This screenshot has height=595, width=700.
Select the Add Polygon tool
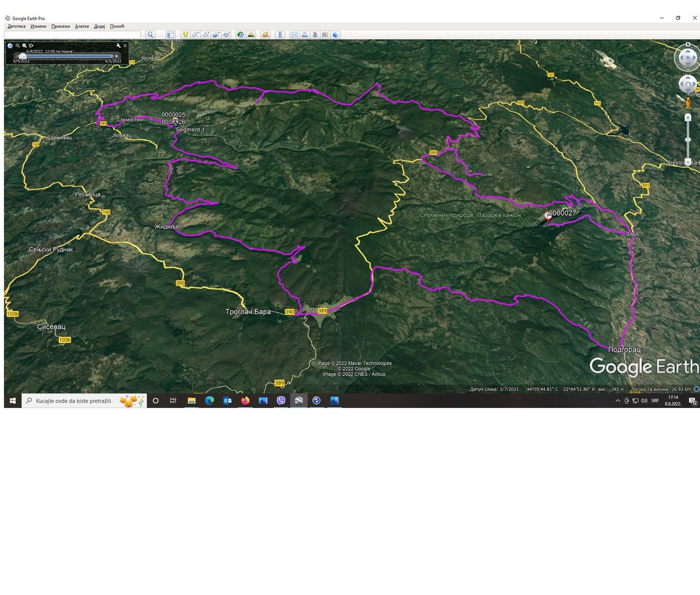tap(195, 34)
